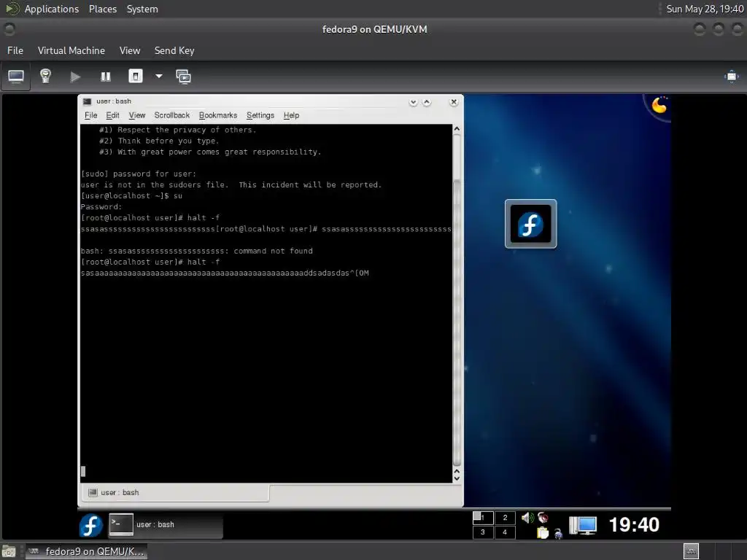Open the Send Key menu
This screenshot has height=560, width=747.
click(x=174, y=50)
